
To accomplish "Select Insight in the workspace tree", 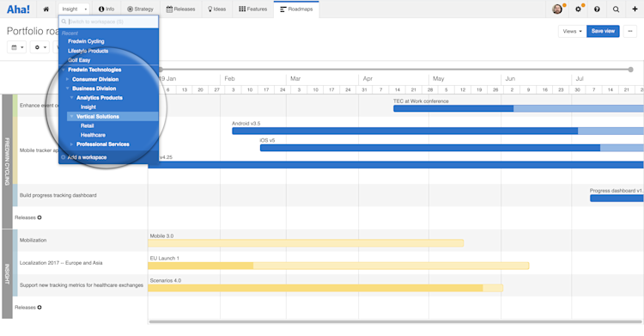I will pyautogui.click(x=88, y=107).
